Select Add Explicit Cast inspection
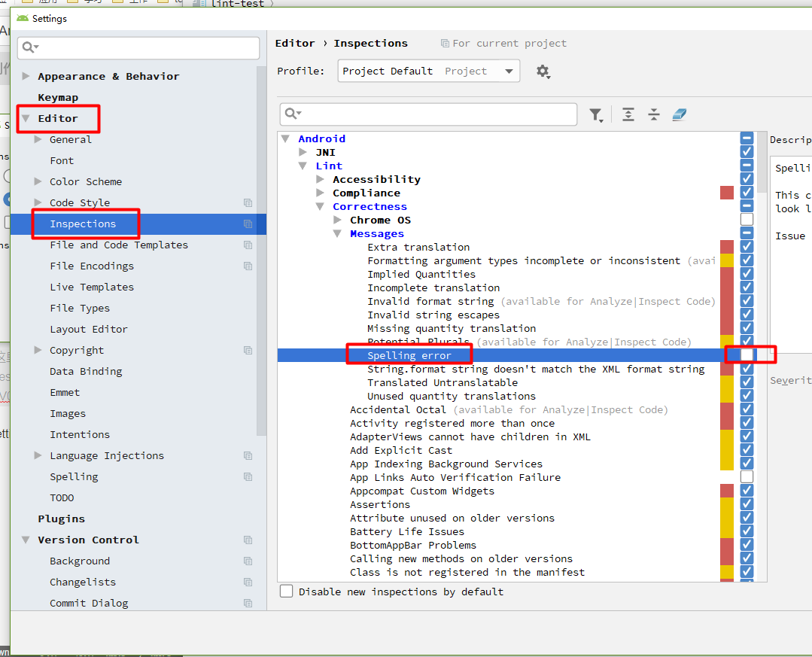Image resolution: width=812 pixels, height=657 pixels. pos(401,451)
